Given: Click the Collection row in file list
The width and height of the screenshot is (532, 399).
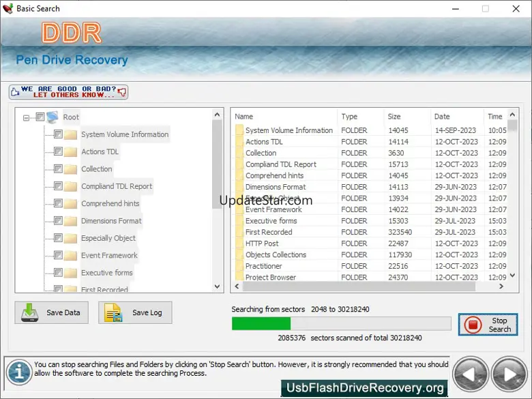Looking at the screenshot, I should coord(370,153).
